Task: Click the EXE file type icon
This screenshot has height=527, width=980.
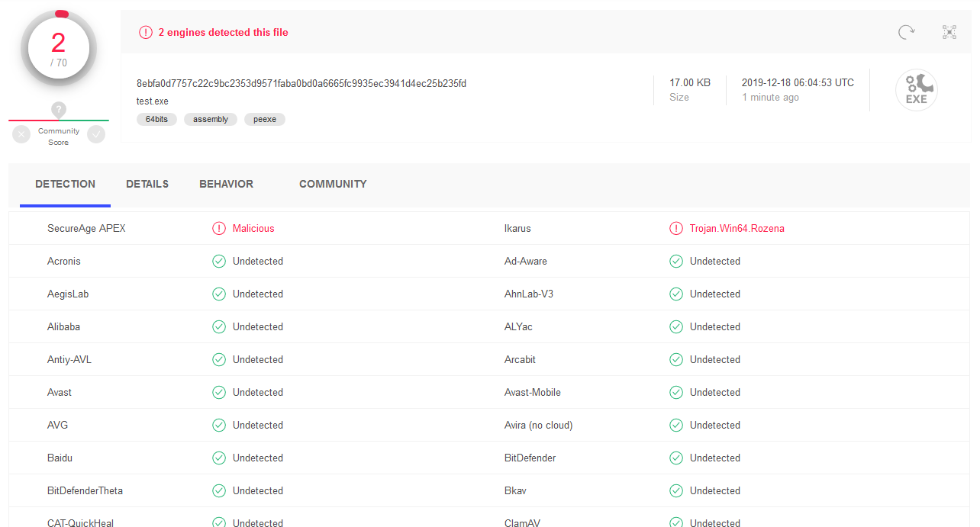Action: (x=916, y=91)
